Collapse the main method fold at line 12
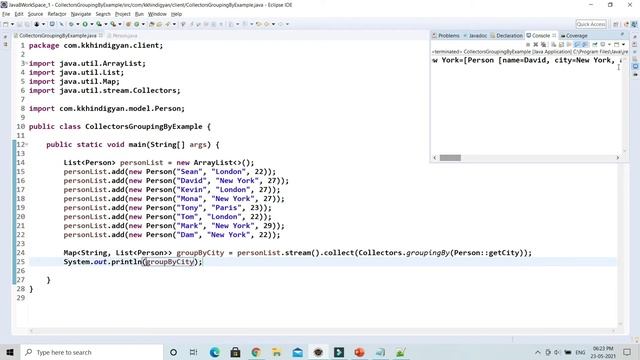Screen dimensions: 640x360 pyautogui.click(x=27, y=144)
